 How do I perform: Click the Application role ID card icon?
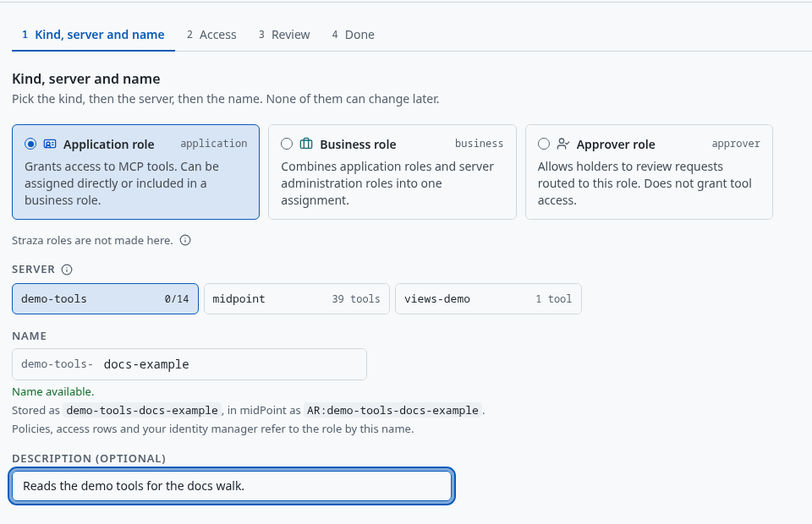(x=50, y=144)
